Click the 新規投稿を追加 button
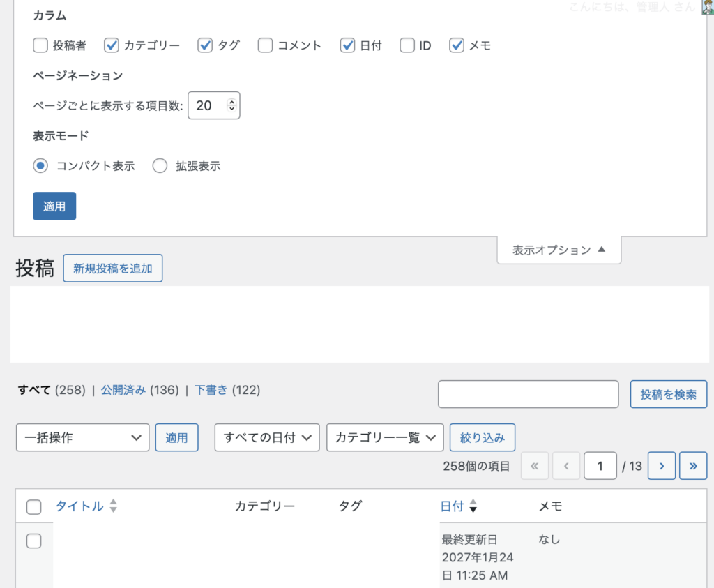Image resolution: width=714 pixels, height=588 pixels. pos(113,269)
